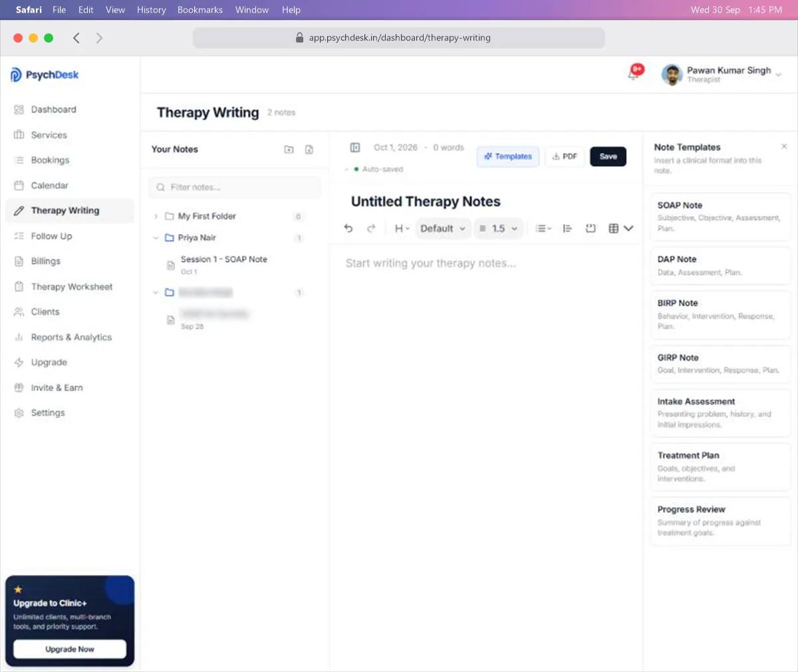Click the Save button
The height and width of the screenshot is (672, 798).
coord(608,156)
